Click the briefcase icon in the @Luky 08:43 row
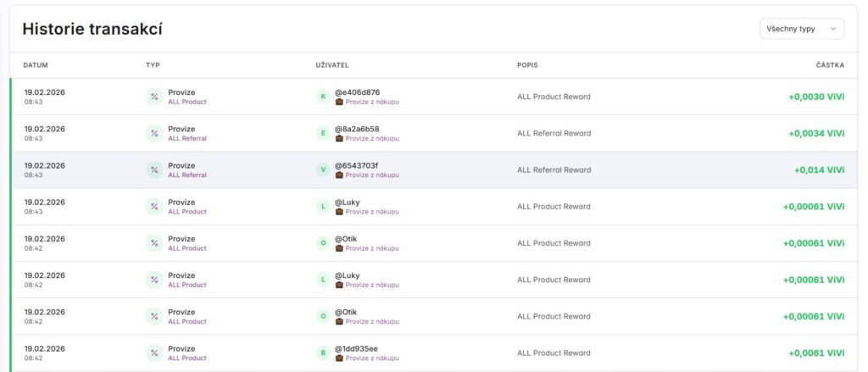 (x=339, y=212)
